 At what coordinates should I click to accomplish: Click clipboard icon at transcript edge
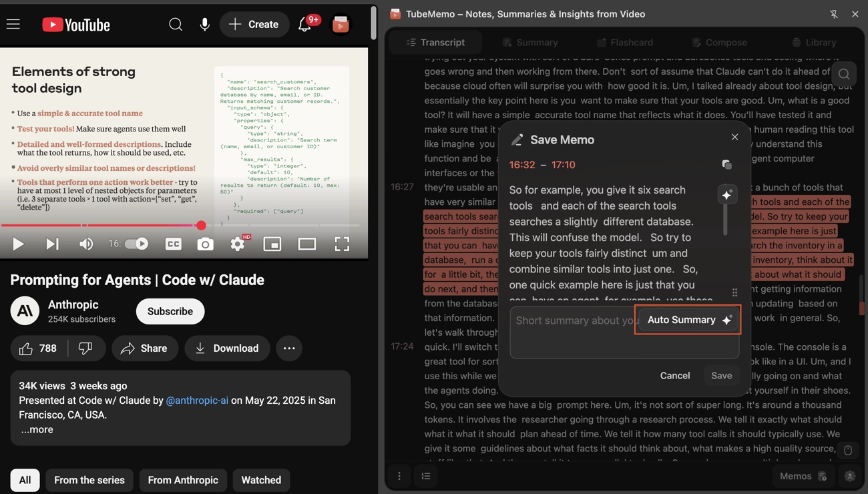click(848, 451)
